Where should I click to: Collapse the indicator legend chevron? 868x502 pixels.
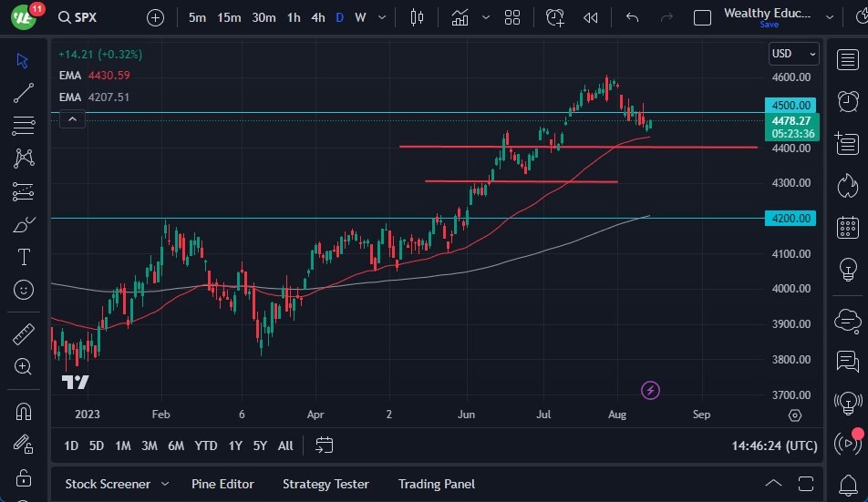click(72, 118)
